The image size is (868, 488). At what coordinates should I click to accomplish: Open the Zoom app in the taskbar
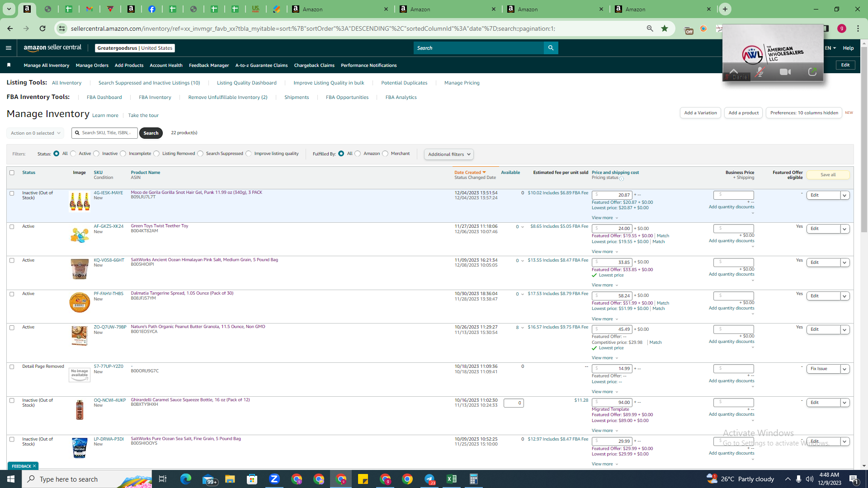[x=274, y=479]
